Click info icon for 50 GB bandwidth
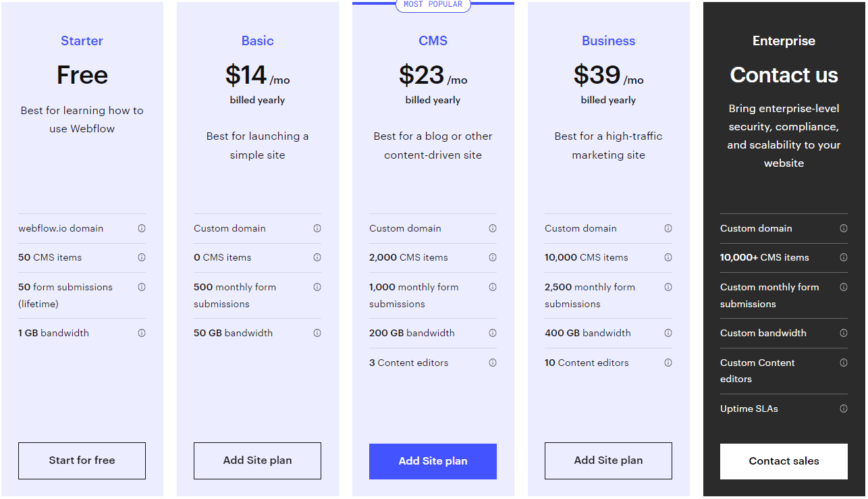868x499 pixels. pos(317,333)
